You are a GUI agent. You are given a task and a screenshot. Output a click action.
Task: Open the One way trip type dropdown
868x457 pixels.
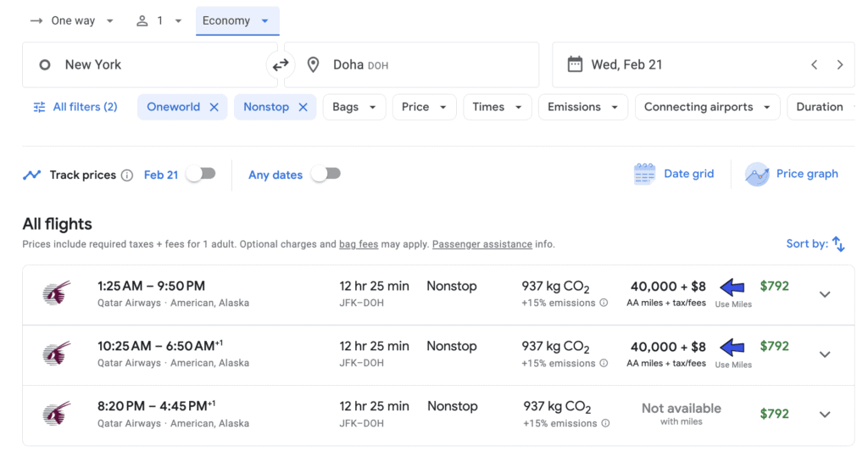(72, 21)
